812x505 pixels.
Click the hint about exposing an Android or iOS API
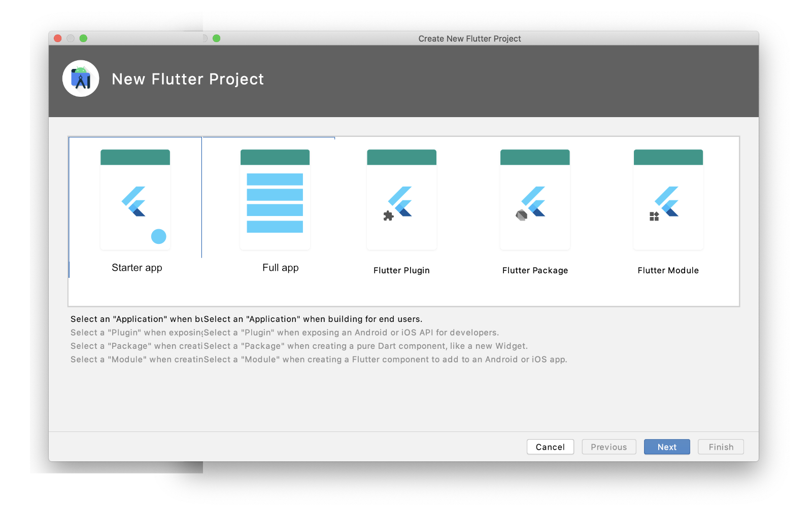(351, 333)
